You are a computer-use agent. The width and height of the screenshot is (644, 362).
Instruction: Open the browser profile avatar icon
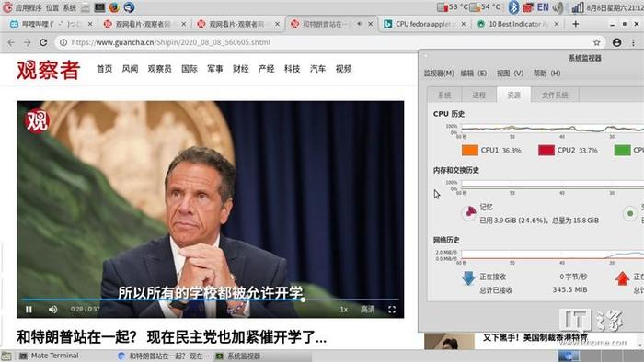(x=616, y=42)
